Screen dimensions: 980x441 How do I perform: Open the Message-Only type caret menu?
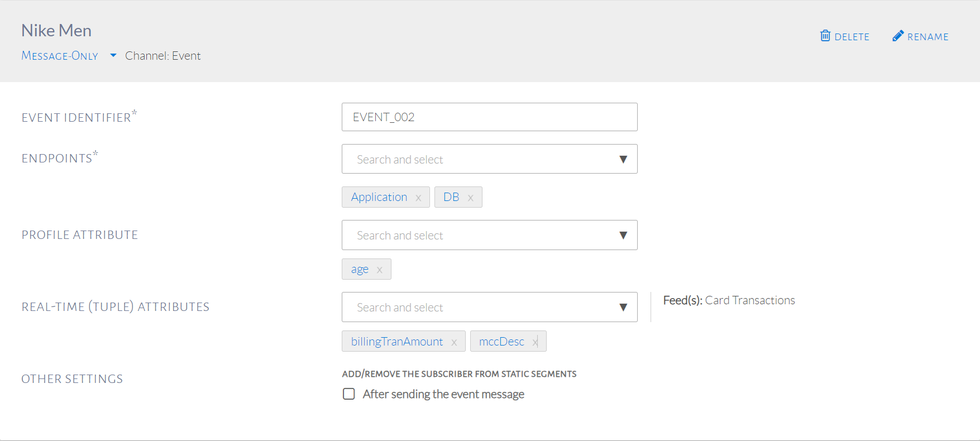point(113,55)
